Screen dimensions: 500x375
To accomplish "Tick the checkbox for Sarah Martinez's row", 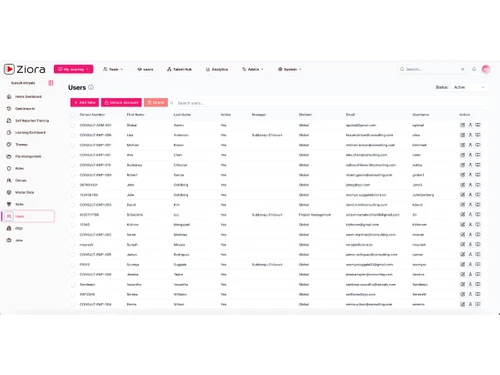I will coord(73,234).
